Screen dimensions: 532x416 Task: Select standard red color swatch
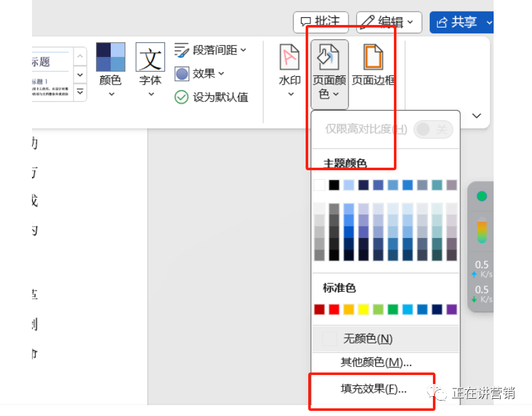point(334,309)
